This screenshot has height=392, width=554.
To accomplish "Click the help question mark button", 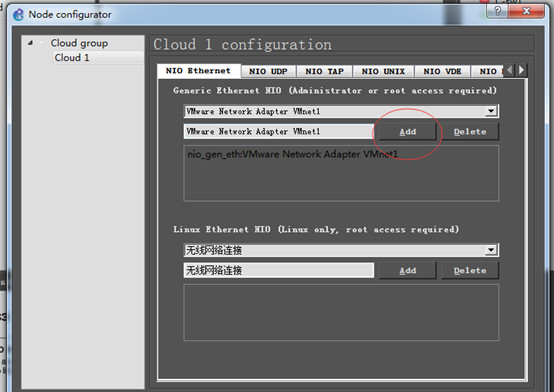I will 497,11.
